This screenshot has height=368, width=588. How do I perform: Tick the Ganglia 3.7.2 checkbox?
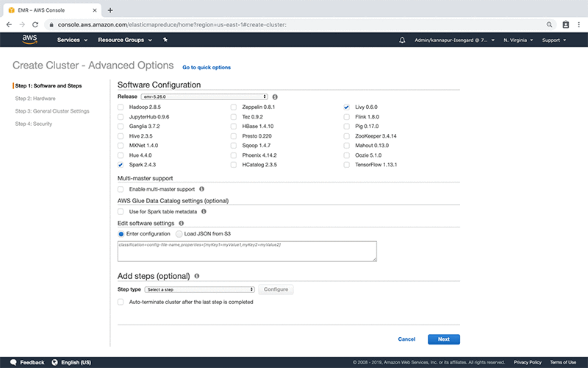[x=121, y=126]
